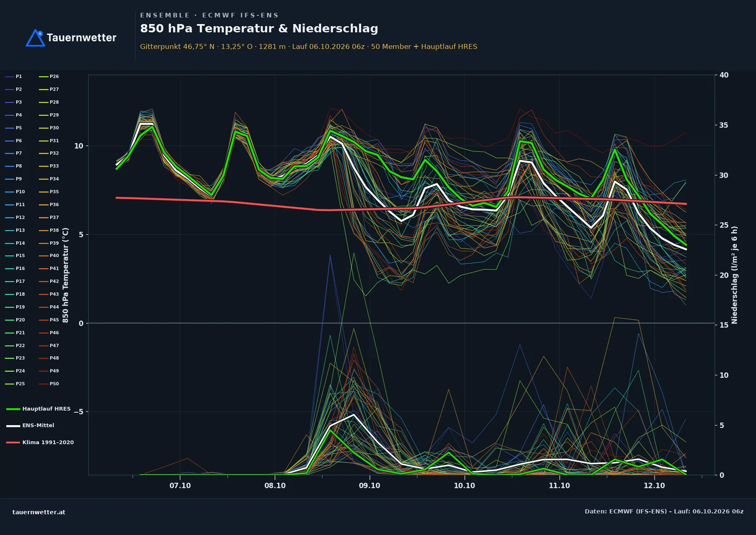Click the Gitterpunkt coordinates subtitle line
Screen dimensions: 756x535
point(309,47)
